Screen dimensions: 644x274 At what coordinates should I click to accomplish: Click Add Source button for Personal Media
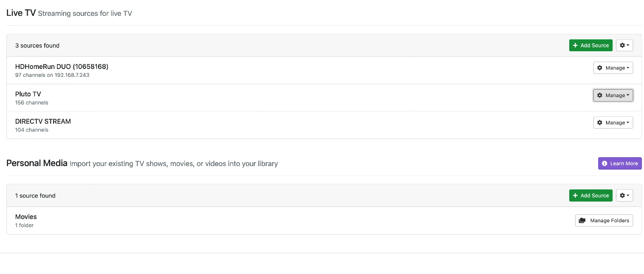pos(590,196)
